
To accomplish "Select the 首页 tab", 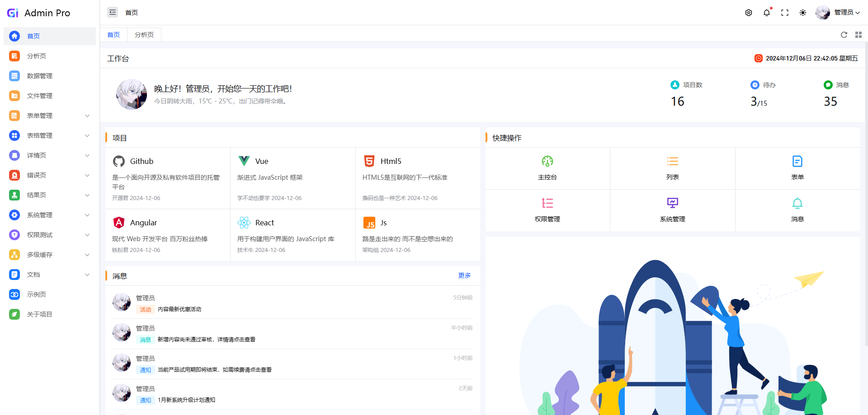I will (113, 35).
